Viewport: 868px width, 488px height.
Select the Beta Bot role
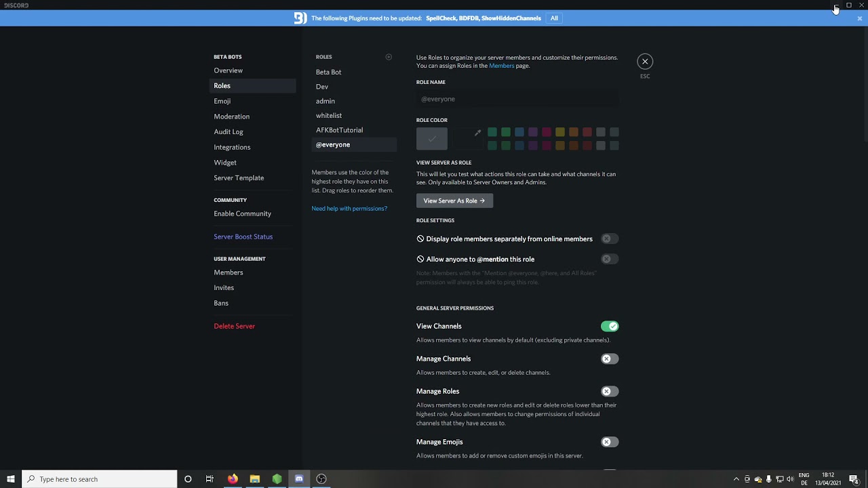coord(354,72)
